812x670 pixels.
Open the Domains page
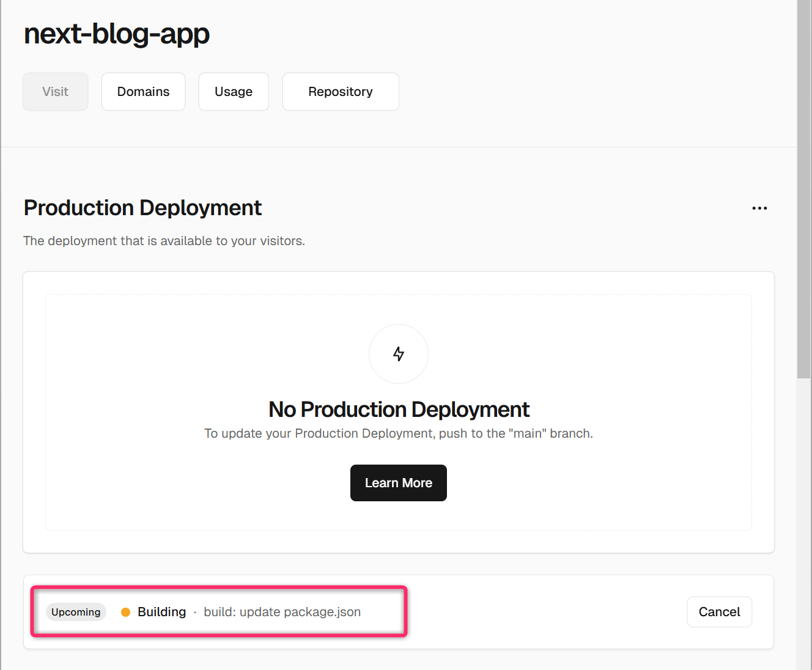(x=143, y=92)
